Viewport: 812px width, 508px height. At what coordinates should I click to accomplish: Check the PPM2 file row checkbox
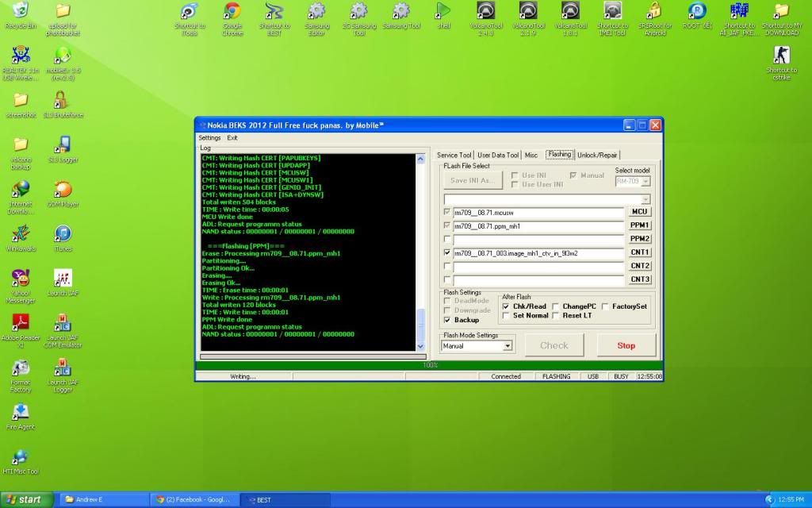[448, 238]
